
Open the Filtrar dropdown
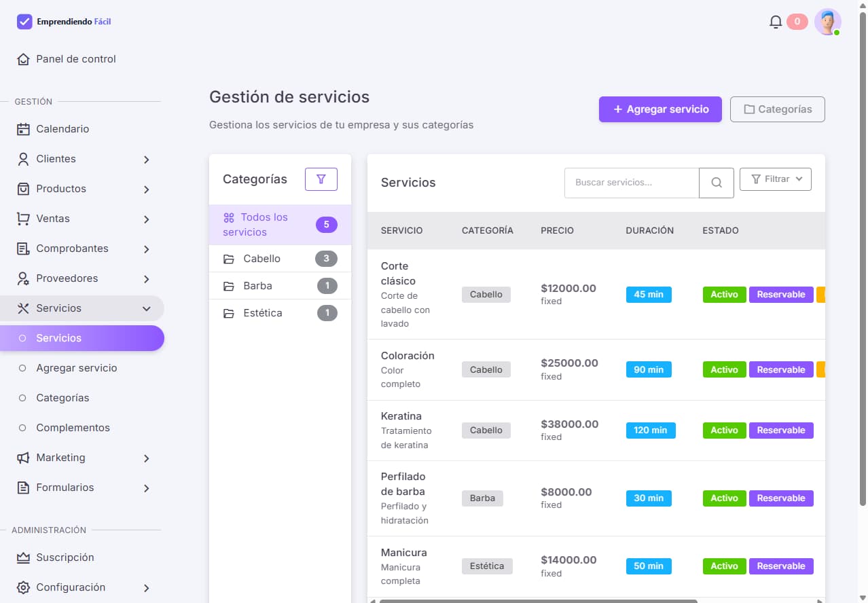(x=776, y=179)
